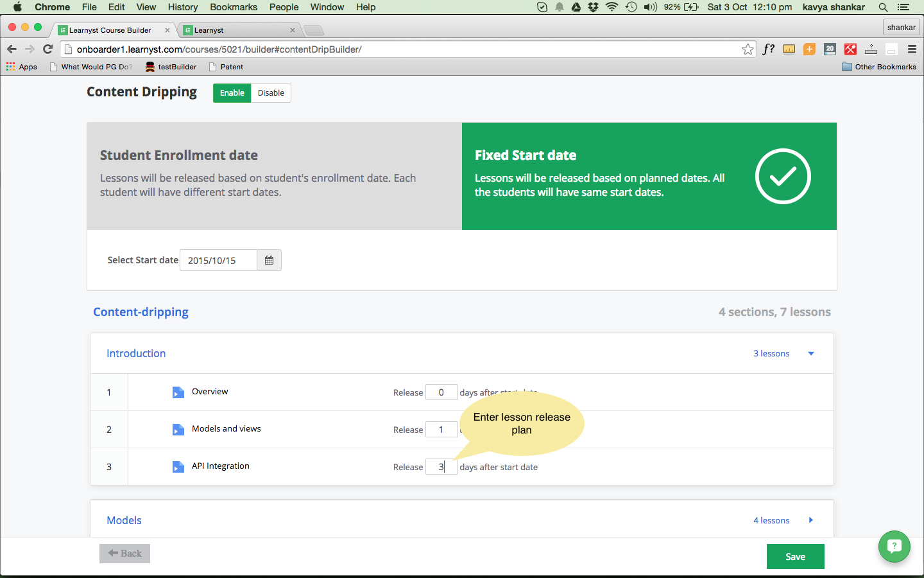Open the Chrome hamburger menu
This screenshot has height=578, width=924.
pos(912,49)
